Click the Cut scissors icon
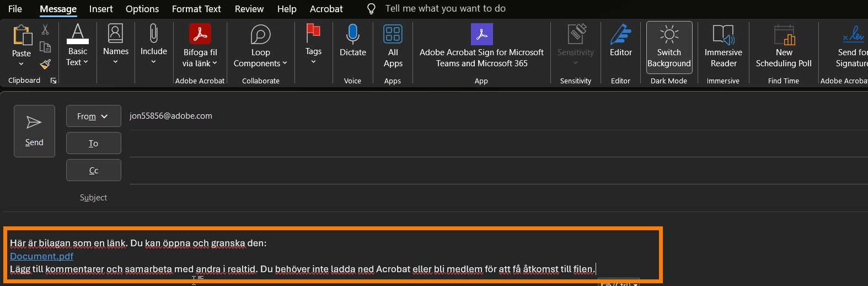Image resolution: width=868 pixels, height=286 pixels. coord(45,30)
